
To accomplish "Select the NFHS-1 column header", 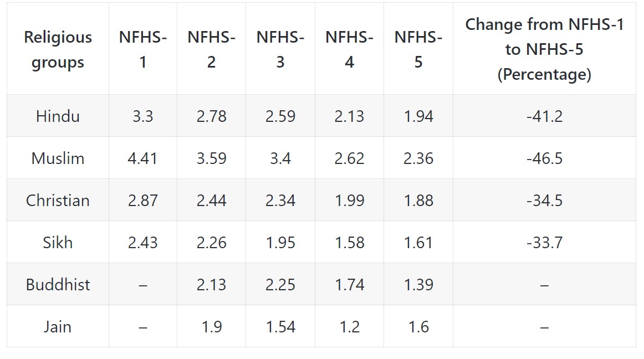I will [143, 49].
